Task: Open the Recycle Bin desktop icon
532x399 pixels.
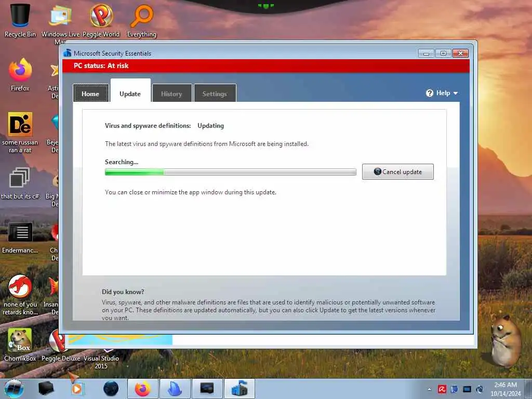Action: 20,20
